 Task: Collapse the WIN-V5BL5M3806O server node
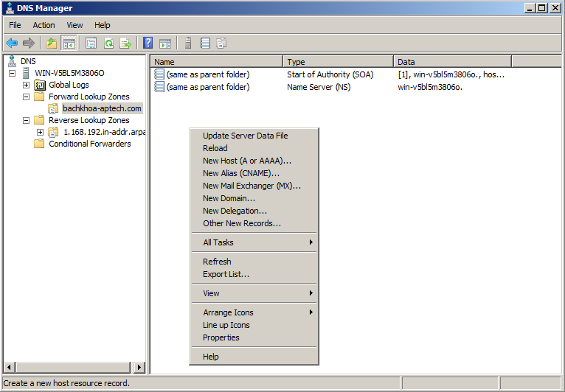click(13, 73)
